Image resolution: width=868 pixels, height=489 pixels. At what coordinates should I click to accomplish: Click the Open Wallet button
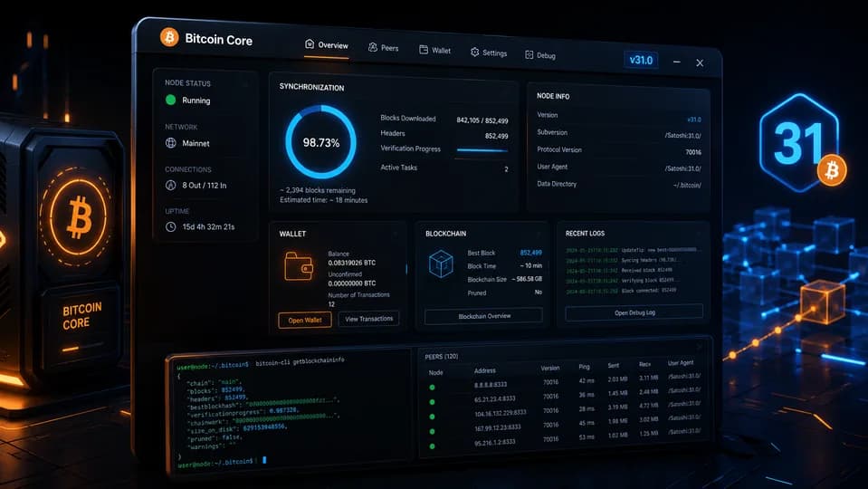pyautogui.click(x=304, y=320)
